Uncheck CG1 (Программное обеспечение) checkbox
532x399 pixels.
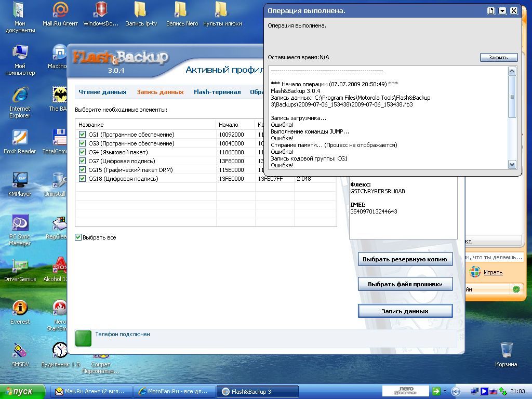tap(82, 135)
